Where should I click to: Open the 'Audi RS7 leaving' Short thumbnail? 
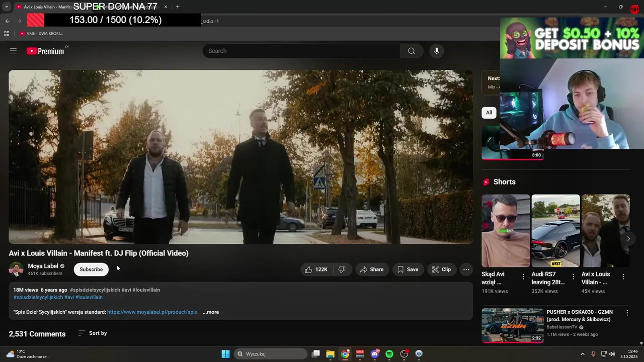[555, 231]
